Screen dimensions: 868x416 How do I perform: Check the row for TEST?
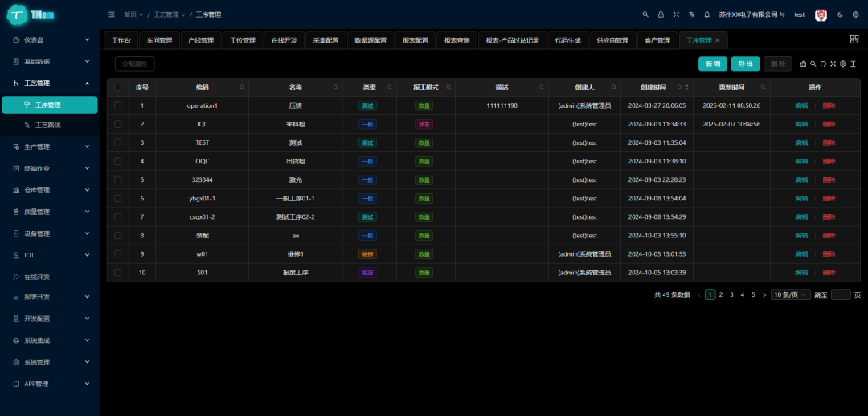(118, 142)
